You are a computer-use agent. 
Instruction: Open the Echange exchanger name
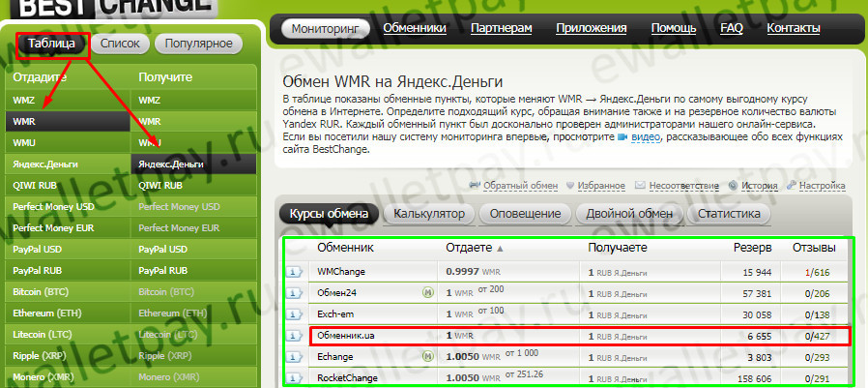[334, 356]
